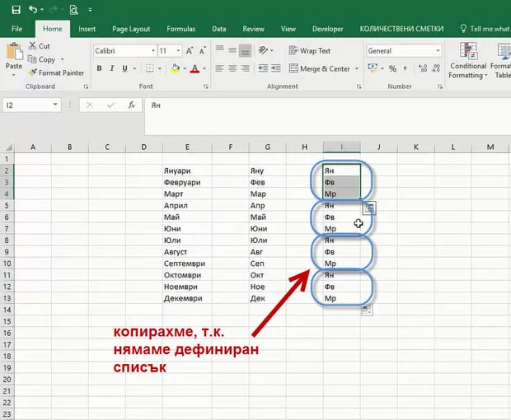Open the Auto Fill Options button below I13
Image resolution: width=511 pixels, height=420 pixels.
click(x=367, y=310)
